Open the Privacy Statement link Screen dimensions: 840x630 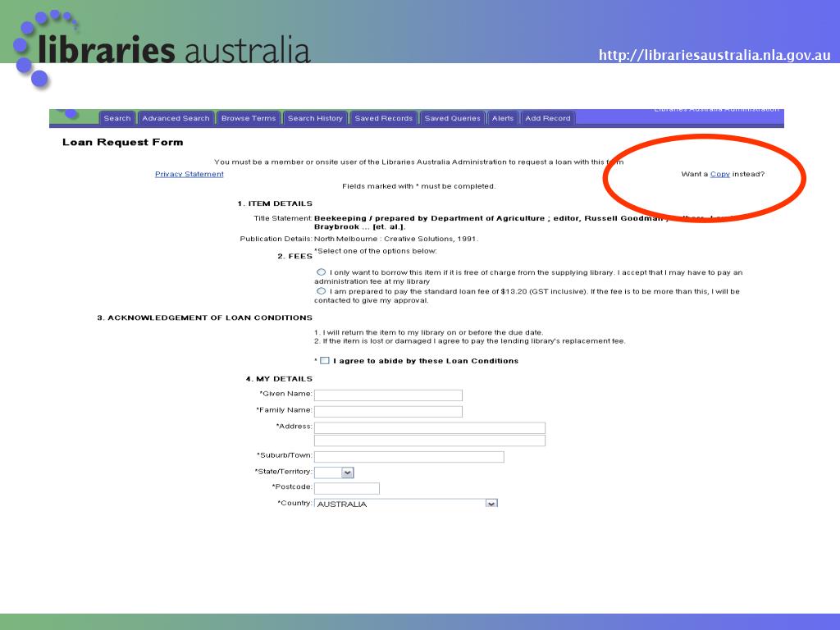click(189, 174)
